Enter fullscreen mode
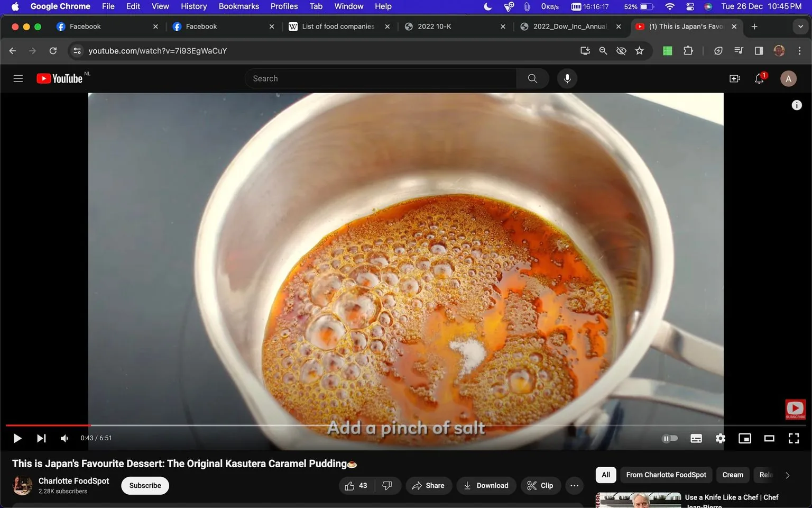The height and width of the screenshot is (508, 812). (793, 438)
